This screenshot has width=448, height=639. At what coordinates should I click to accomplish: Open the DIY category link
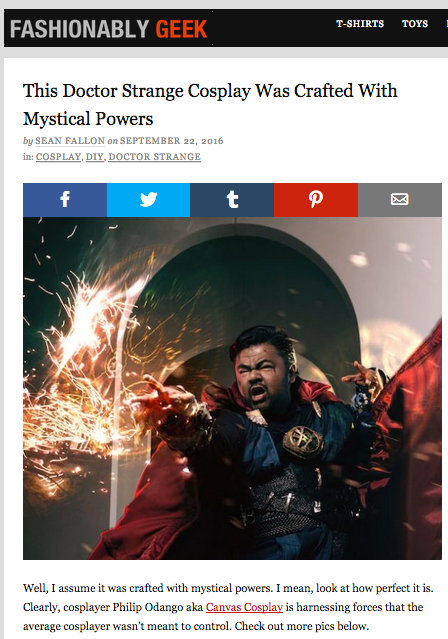[95, 157]
